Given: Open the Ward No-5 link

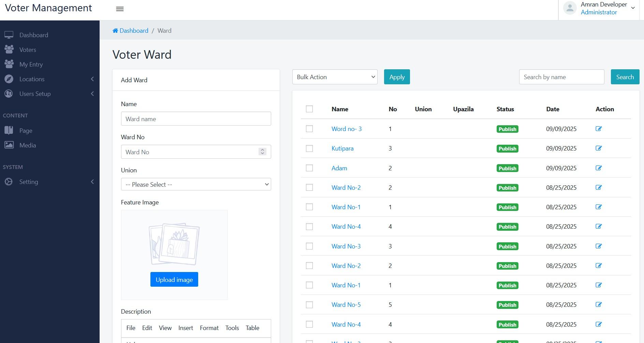Looking at the screenshot, I should (x=346, y=305).
